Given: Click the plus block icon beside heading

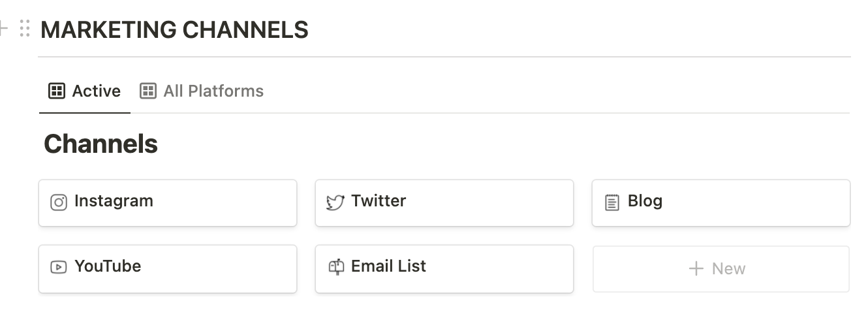Looking at the screenshot, I should click(x=3, y=29).
